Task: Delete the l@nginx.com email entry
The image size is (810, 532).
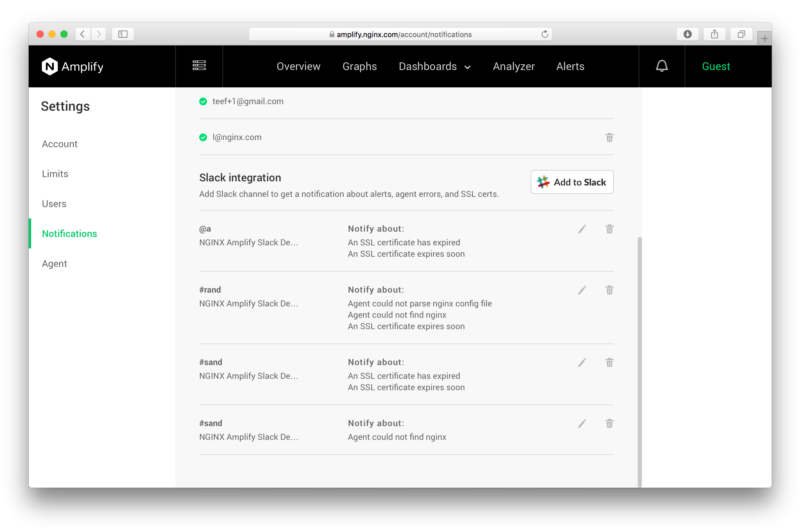Action: (609, 138)
